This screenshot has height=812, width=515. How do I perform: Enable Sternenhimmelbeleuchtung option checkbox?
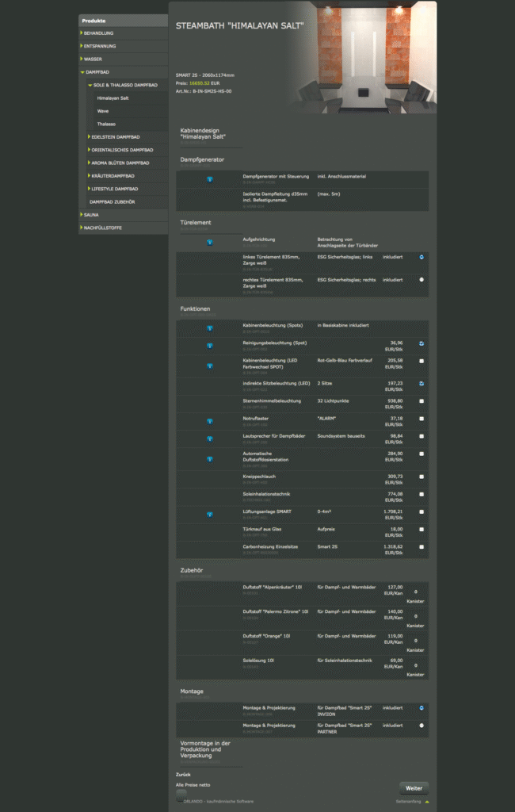point(422,401)
